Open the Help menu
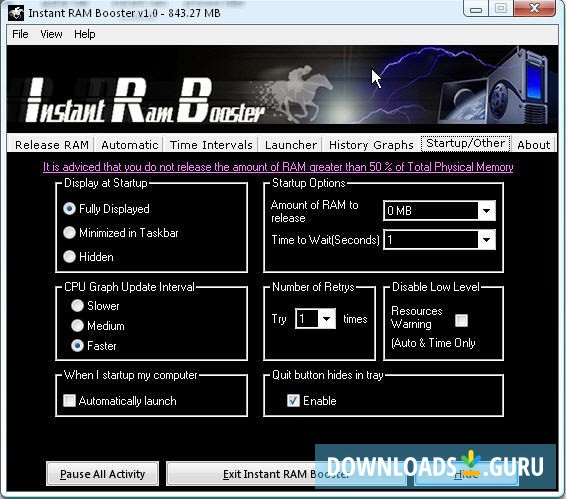This screenshot has width=566, height=499. (85, 34)
